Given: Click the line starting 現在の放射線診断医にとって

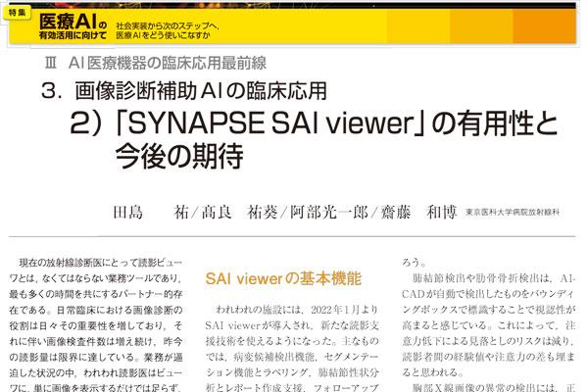Looking at the screenshot, I should pyautogui.click(x=101, y=263).
